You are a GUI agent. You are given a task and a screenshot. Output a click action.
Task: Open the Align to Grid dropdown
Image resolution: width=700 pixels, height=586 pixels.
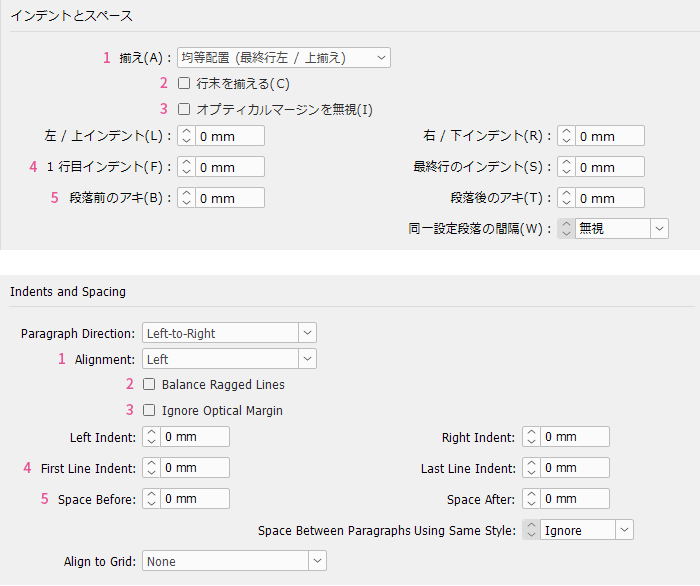[234, 562]
